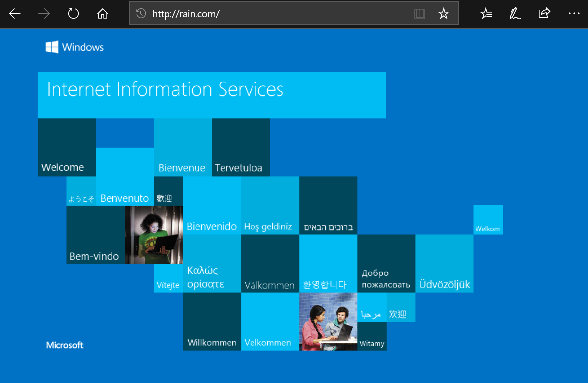The image size is (588, 383).
Task: Click the Willkommen tile
Action: pyautogui.click(x=212, y=322)
